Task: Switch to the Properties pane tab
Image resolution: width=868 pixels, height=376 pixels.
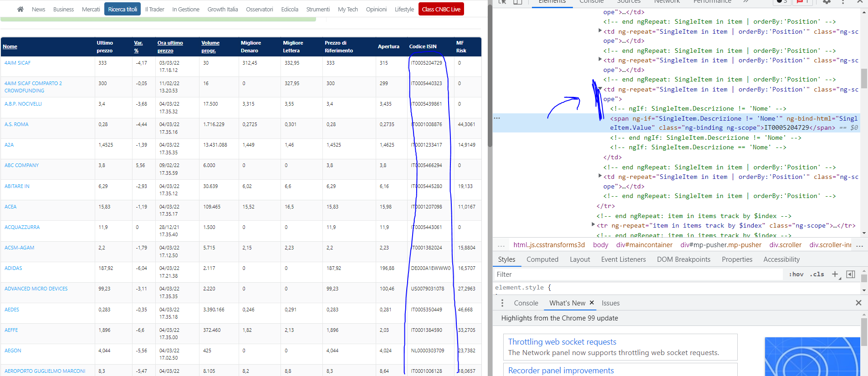Action: (x=737, y=259)
